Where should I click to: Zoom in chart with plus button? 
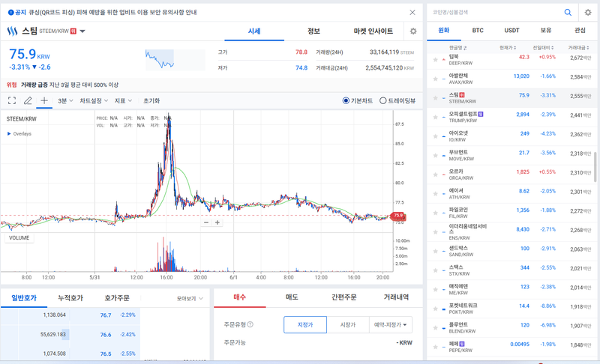[x=217, y=222]
